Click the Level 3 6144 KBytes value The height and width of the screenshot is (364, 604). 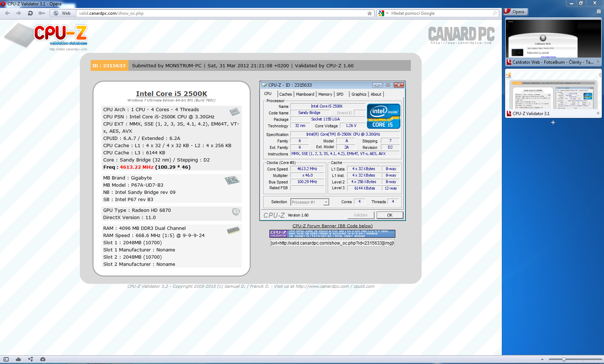point(364,188)
